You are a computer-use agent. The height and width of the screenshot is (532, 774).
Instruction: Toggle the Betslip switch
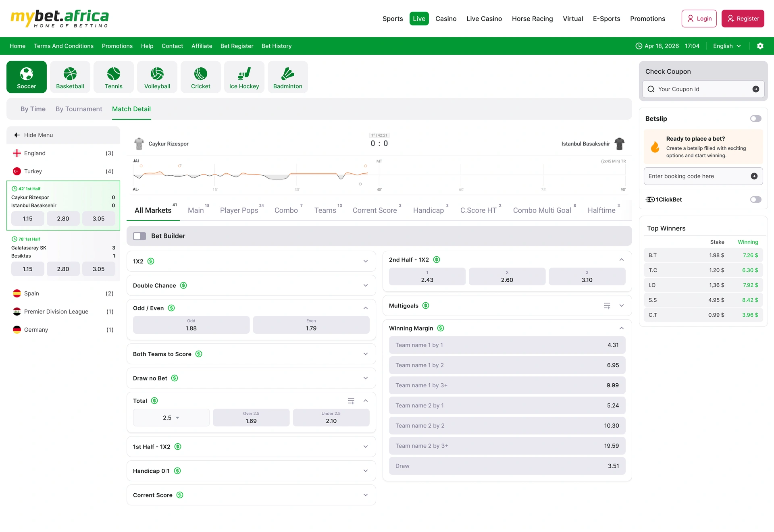(x=756, y=118)
